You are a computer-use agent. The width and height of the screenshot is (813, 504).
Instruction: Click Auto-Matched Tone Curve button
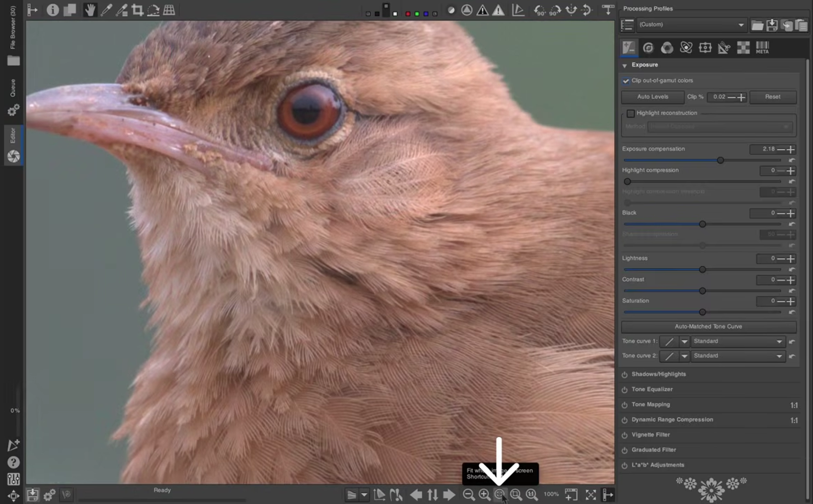[x=708, y=327]
